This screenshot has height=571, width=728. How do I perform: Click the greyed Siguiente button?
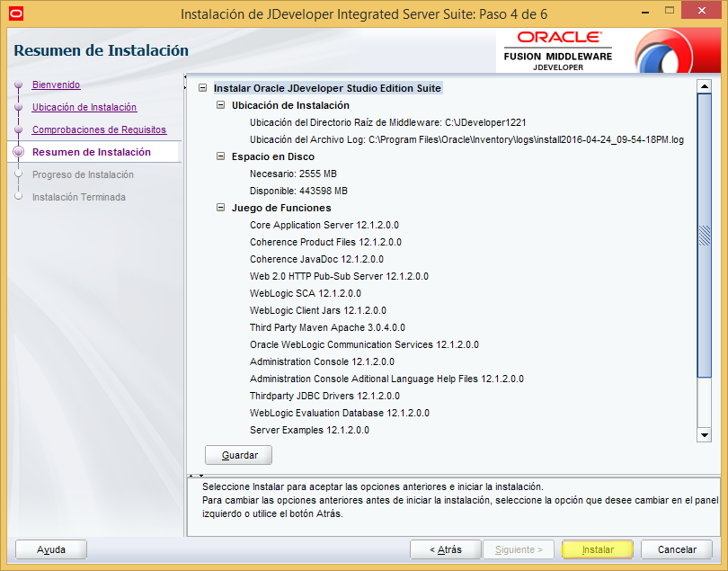[x=519, y=549]
